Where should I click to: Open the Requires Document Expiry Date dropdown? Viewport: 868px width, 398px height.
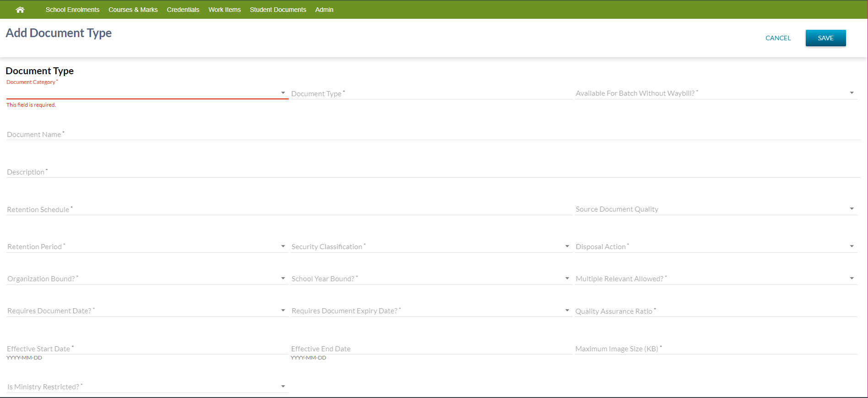(431, 311)
